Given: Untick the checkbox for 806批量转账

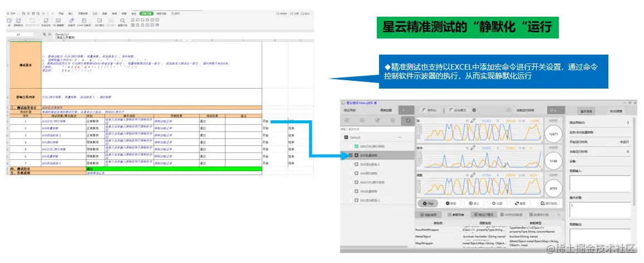Looking at the screenshot, I should click(350, 156).
